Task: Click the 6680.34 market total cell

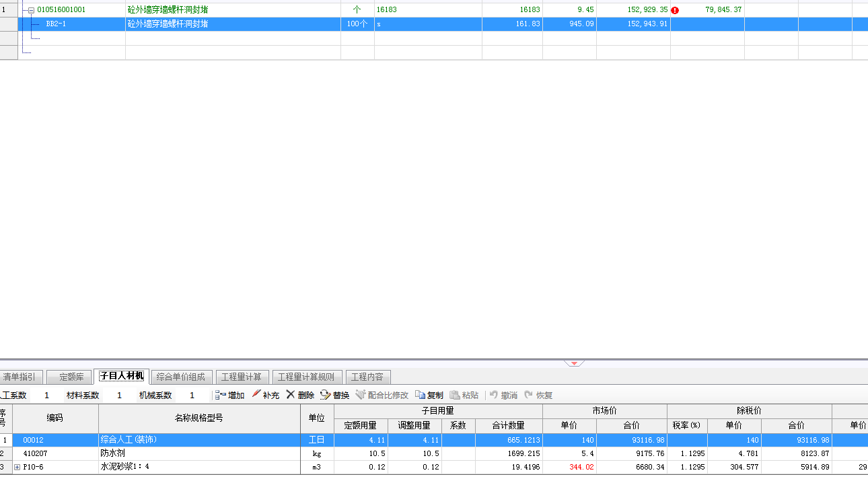Action: (632, 467)
